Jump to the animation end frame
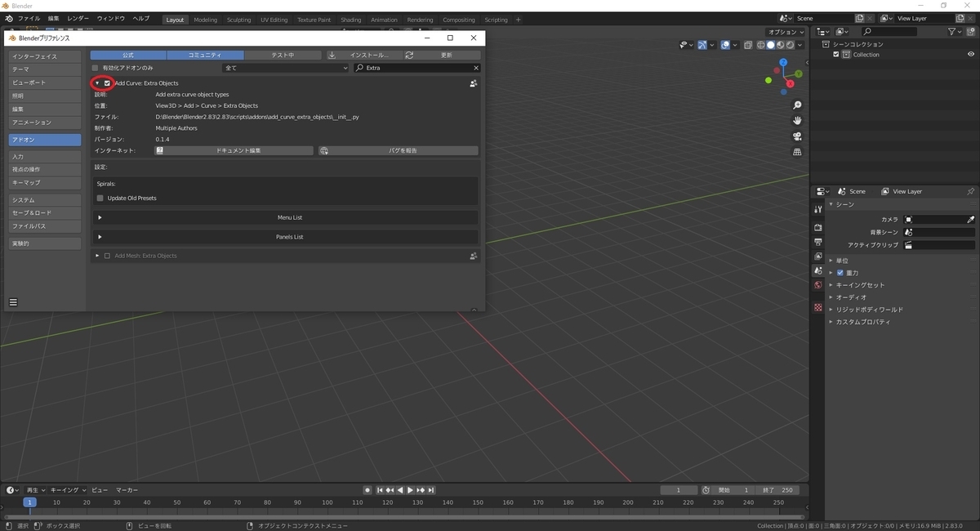The image size is (980, 531). [x=430, y=490]
